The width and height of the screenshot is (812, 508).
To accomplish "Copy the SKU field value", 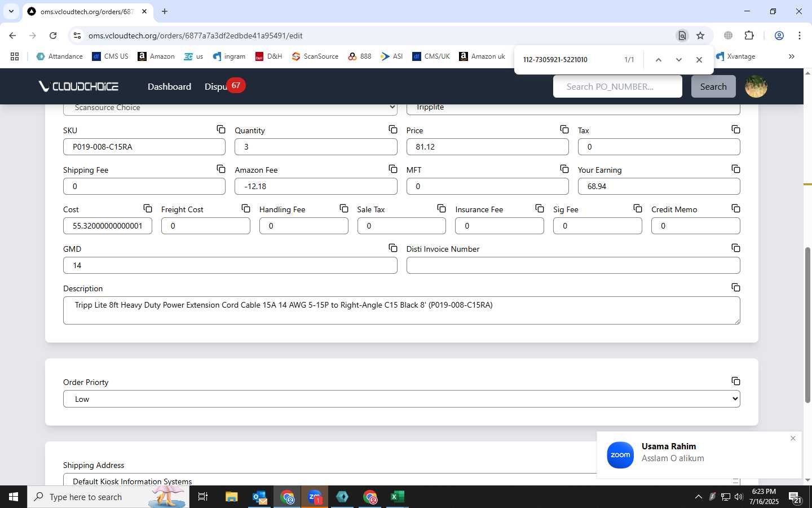I will point(221,130).
